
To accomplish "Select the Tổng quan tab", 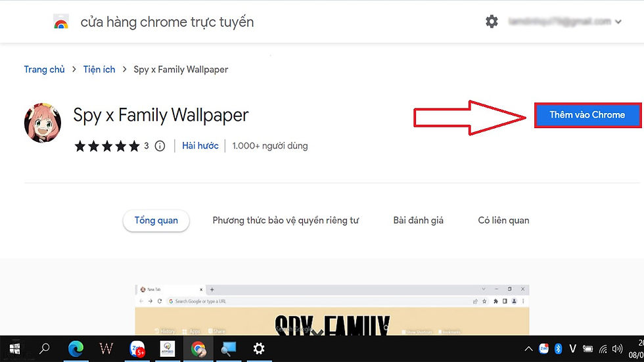I will (156, 220).
